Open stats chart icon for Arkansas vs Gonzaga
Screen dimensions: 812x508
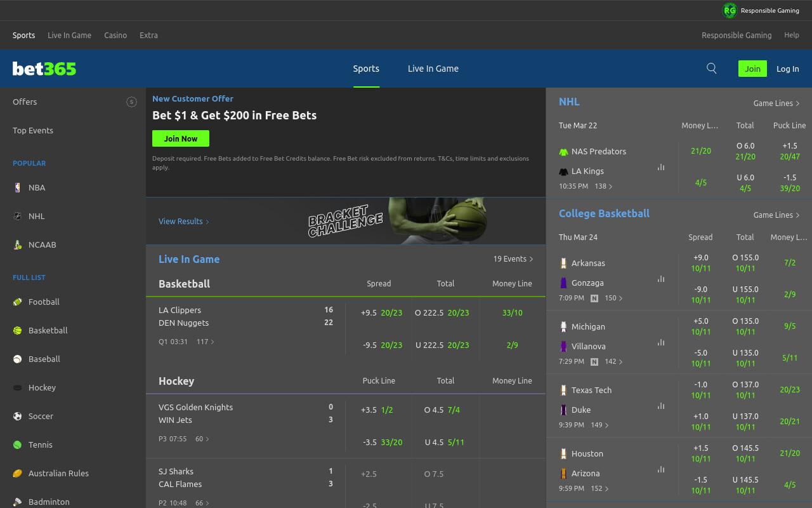pos(661,279)
